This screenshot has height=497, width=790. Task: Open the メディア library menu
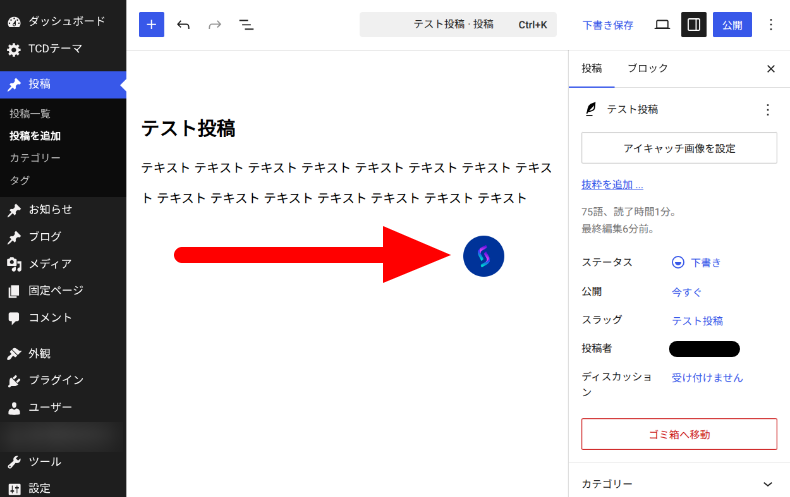(63, 264)
